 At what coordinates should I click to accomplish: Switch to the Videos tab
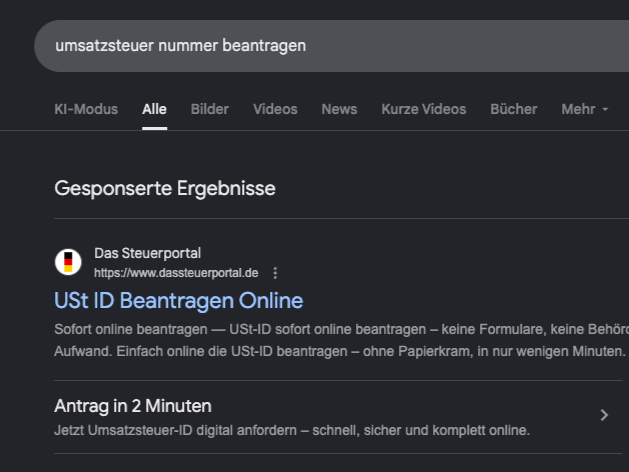(275, 109)
